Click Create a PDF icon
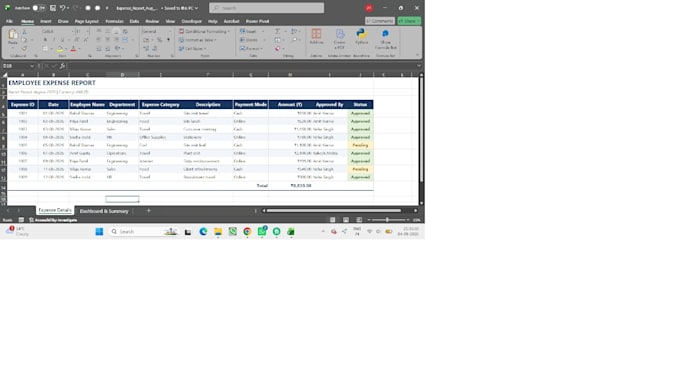The width and height of the screenshot is (680, 383). click(x=340, y=38)
